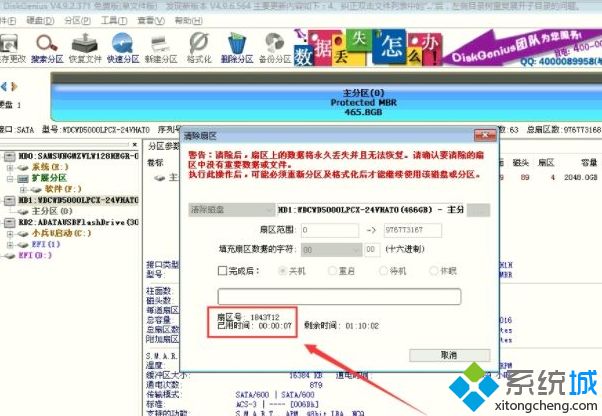The height and width of the screenshot is (416, 602).
Task: Go to the next disk with the orange right arrow
Action: coord(14,87)
